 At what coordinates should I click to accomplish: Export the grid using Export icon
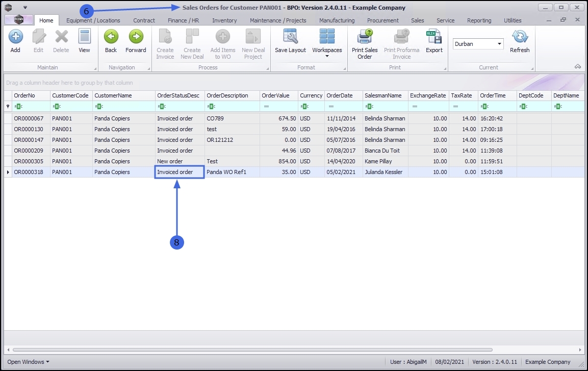click(x=434, y=41)
